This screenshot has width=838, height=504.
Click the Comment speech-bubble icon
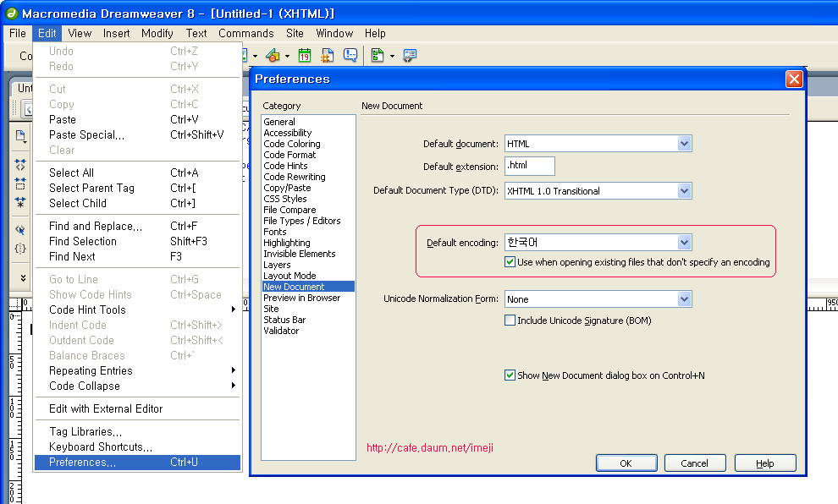[350, 55]
